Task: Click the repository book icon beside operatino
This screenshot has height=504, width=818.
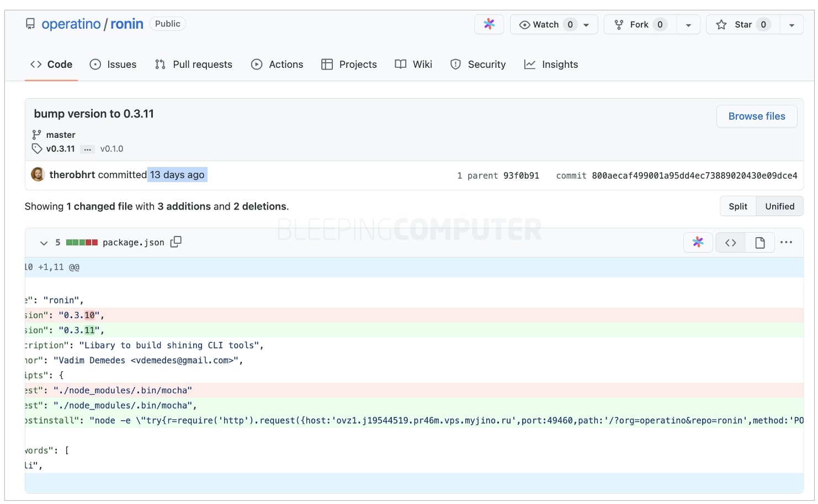Action: [30, 24]
